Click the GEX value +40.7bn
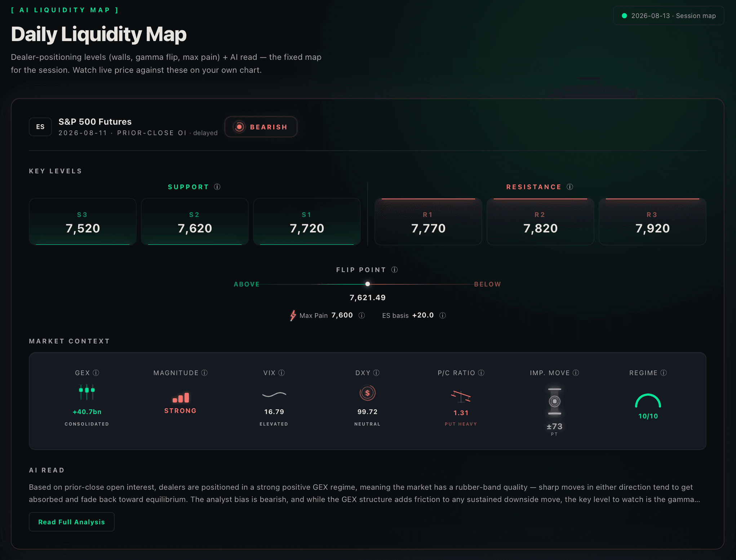Viewport: 736px width, 560px height. tap(87, 412)
